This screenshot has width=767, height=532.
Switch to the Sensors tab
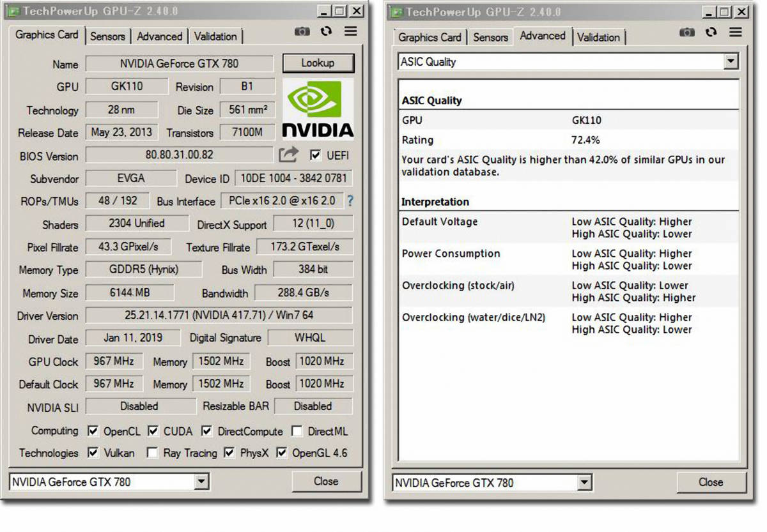tap(107, 37)
